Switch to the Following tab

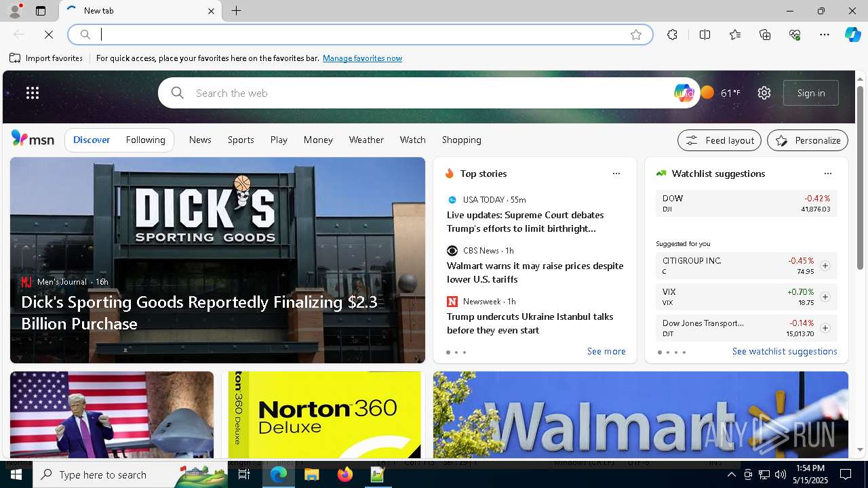[146, 140]
